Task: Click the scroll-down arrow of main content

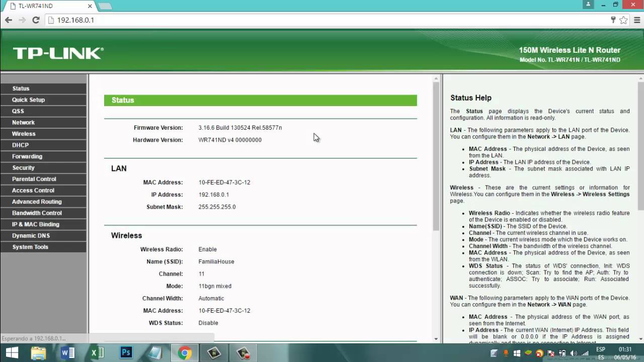Action: click(436, 339)
